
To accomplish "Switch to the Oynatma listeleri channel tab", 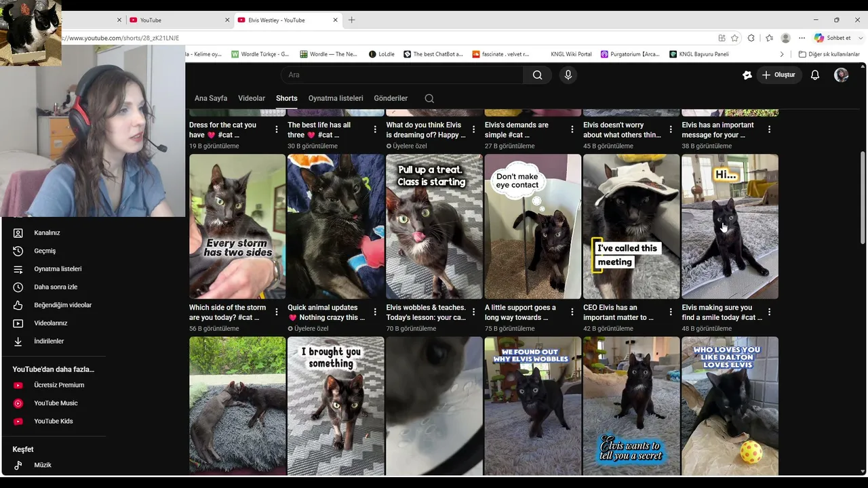I will tap(336, 98).
